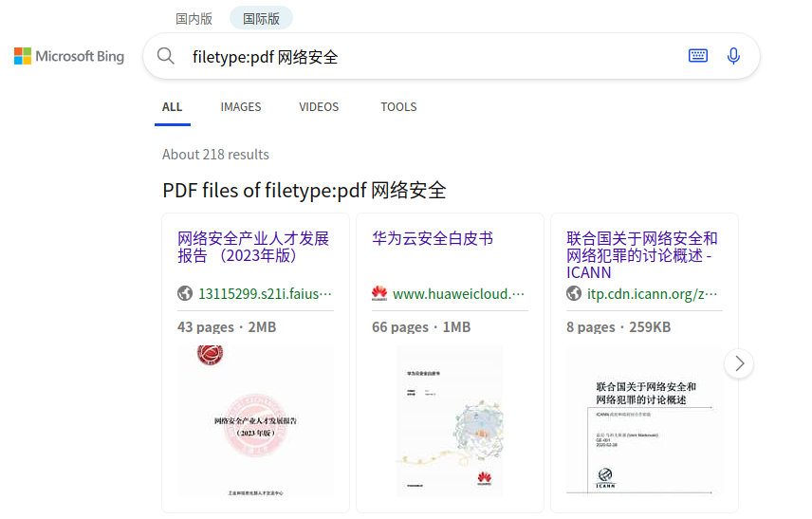Select the ALL results tab
The width and height of the screenshot is (812, 519).
coord(173,107)
